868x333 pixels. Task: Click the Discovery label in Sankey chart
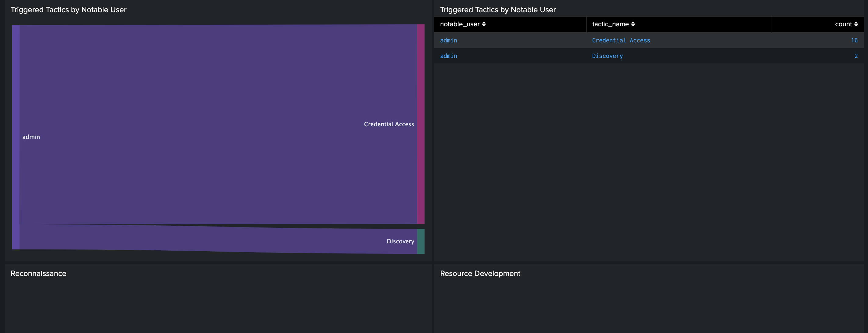tap(400, 241)
